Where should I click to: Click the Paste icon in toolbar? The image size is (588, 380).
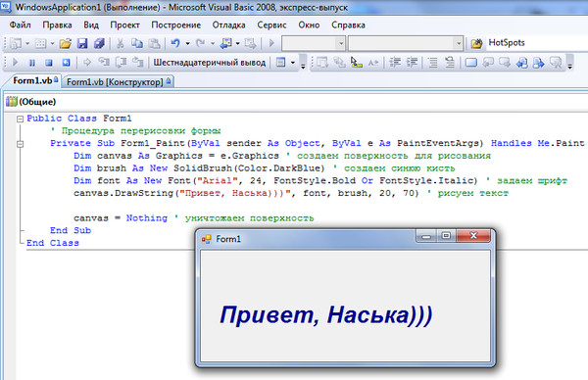point(154,43)
